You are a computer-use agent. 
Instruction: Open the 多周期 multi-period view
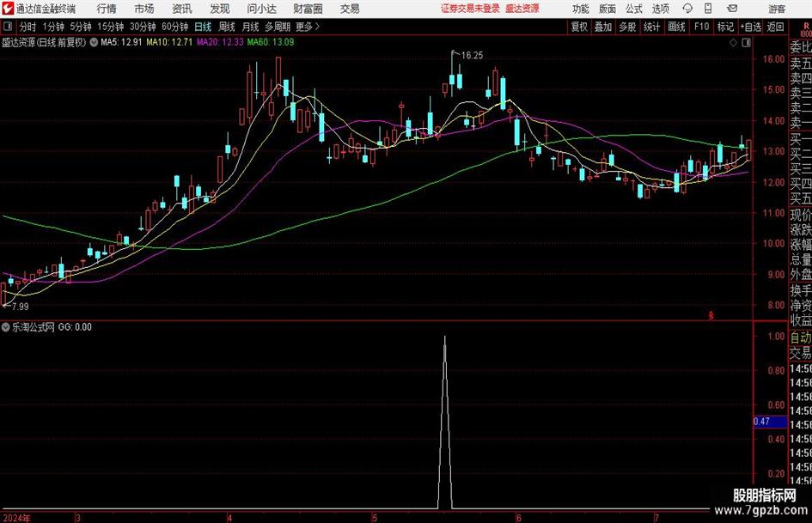(278, 27)
